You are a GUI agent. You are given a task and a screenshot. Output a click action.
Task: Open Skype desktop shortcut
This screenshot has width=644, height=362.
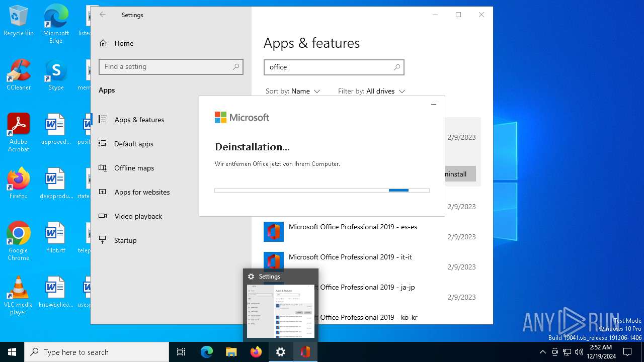pyautogui.click(x=56, y=74)
